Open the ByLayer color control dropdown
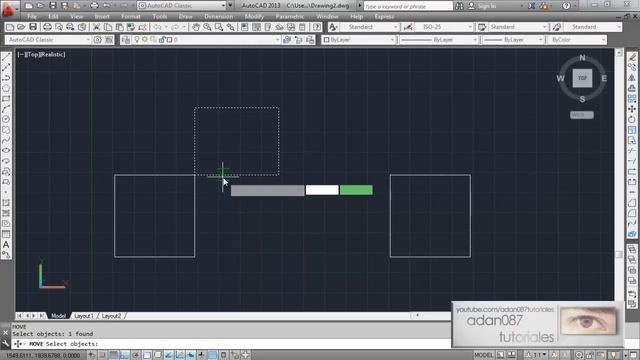 [359, 40]
